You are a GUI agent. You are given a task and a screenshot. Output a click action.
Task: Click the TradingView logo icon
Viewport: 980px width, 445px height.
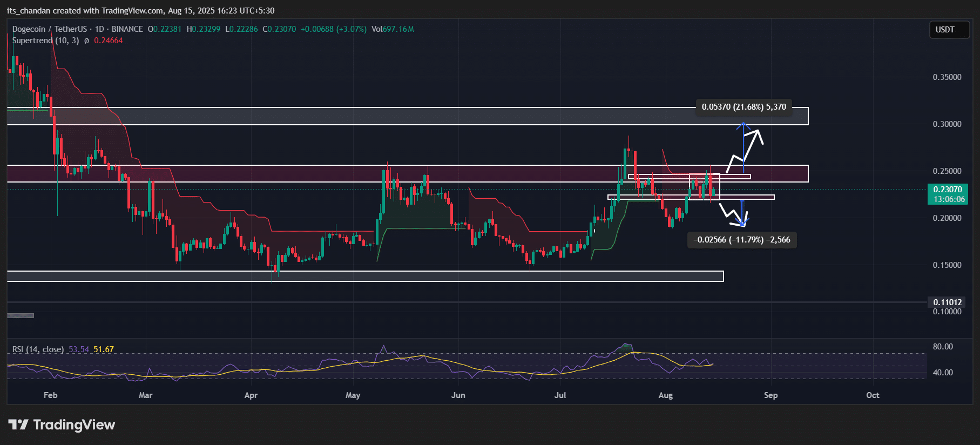pos(18,425)
